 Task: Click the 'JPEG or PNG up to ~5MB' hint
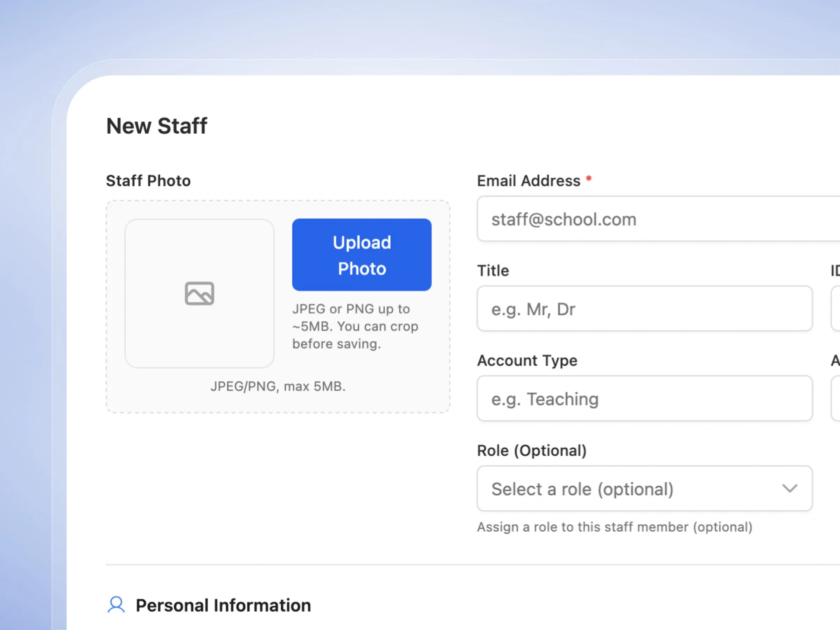(355, 326)
